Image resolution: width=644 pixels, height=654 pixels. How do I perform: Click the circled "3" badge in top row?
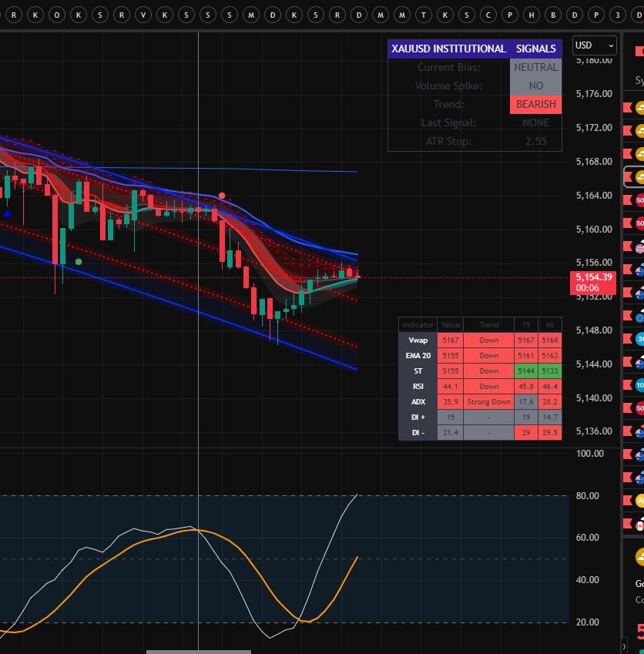point(618,15)
